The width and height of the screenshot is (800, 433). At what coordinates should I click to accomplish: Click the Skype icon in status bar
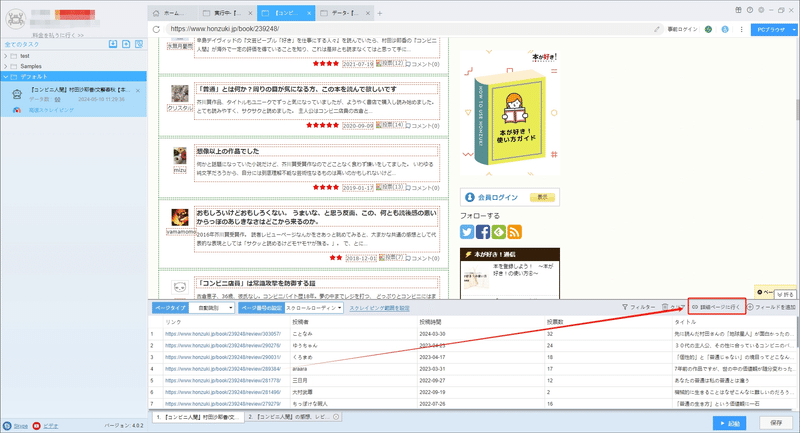tap(7, 426)
